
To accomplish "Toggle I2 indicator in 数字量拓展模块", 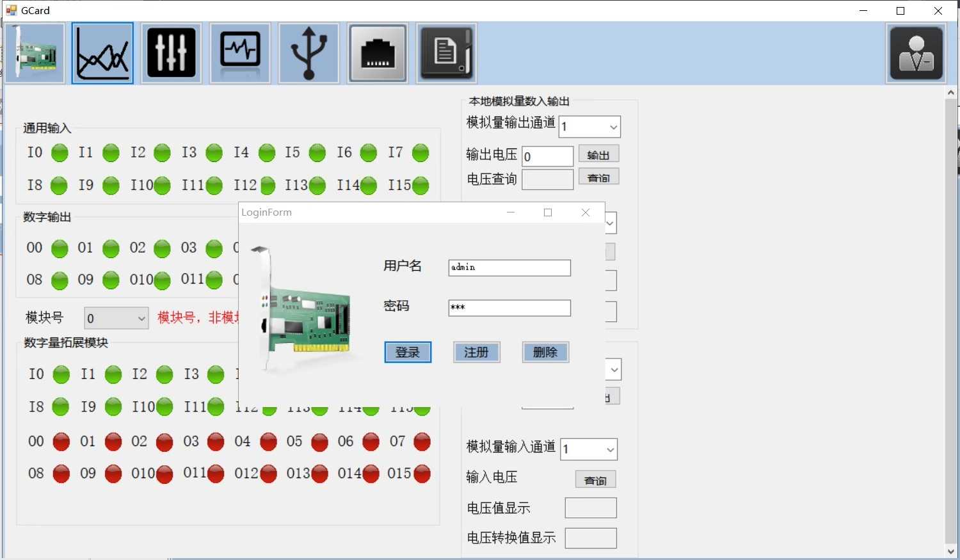I will point(164,374).
